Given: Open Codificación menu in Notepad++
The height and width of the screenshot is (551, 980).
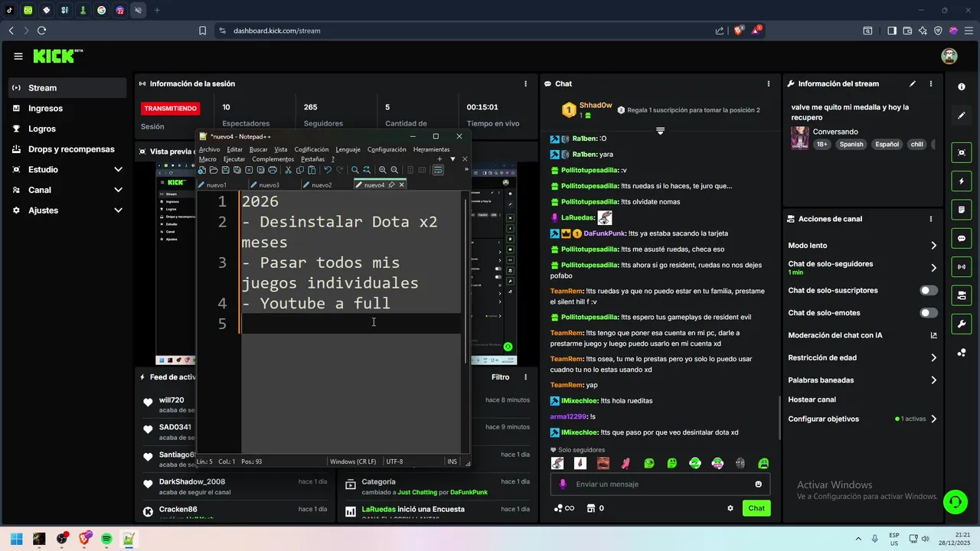Looking at the screenshot, I should coord(312,150).
